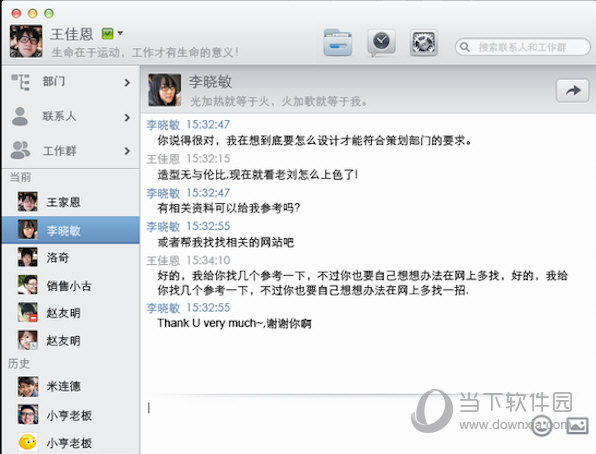This screenshot has width=596, height=454.
Task: Click sender name 李晓敏 at 15:32:47 first message
Action: coord(163,125)
